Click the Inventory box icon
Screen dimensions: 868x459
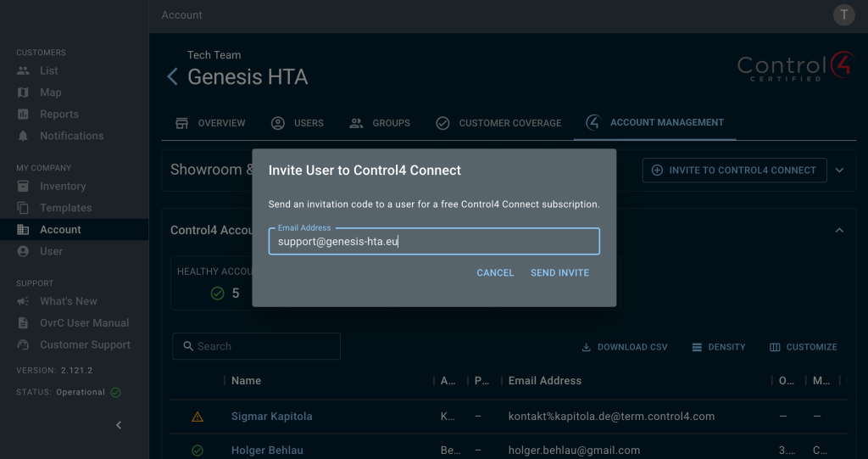(23, 187)
